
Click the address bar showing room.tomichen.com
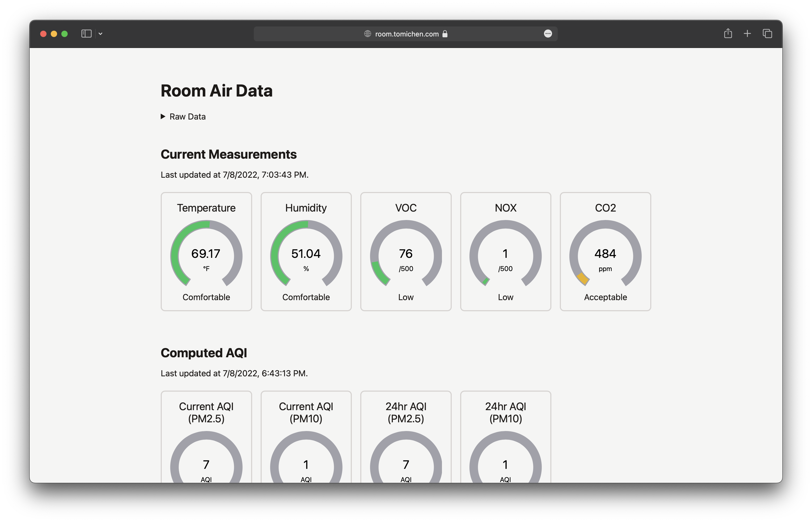406,34
